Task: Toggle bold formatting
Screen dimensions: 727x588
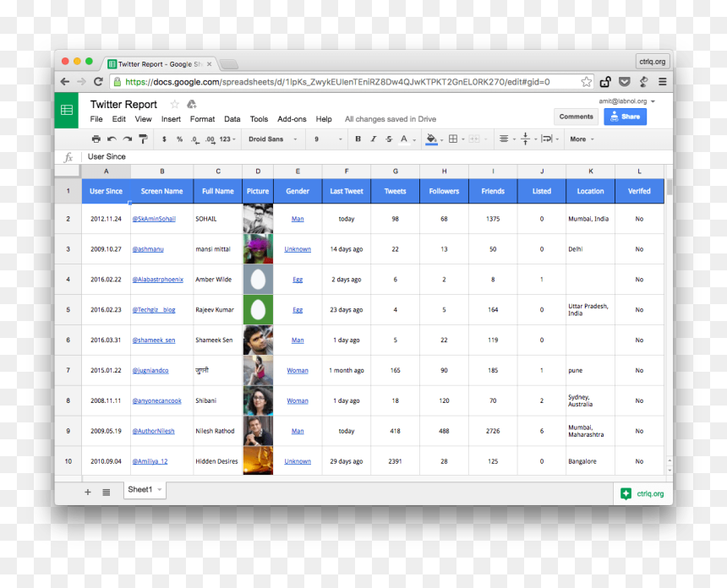Action: click(x=358, y=139)
